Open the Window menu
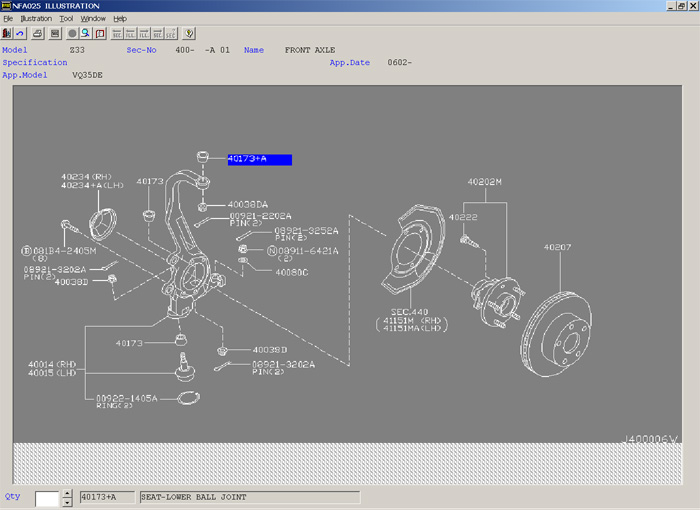 click(x=93, y=18)
